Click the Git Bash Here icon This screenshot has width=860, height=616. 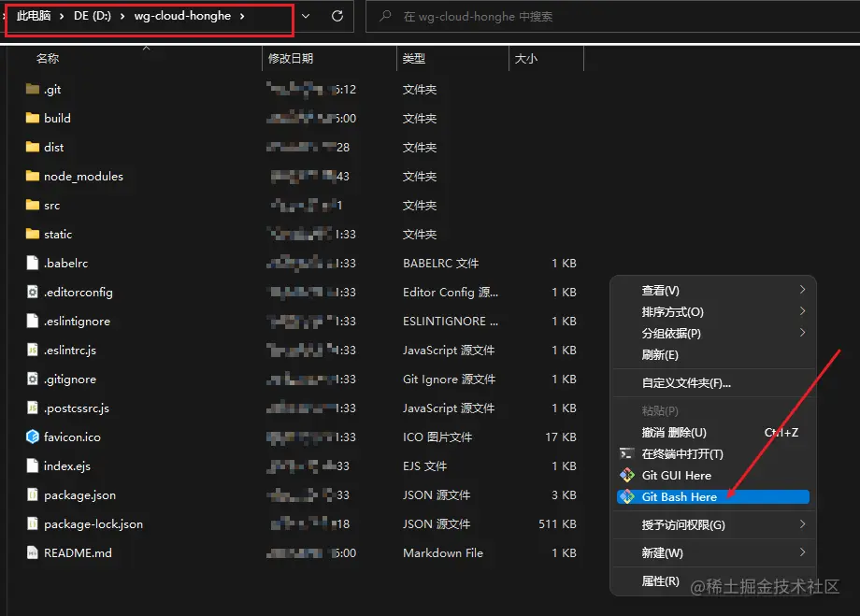(x=627, y=497)
